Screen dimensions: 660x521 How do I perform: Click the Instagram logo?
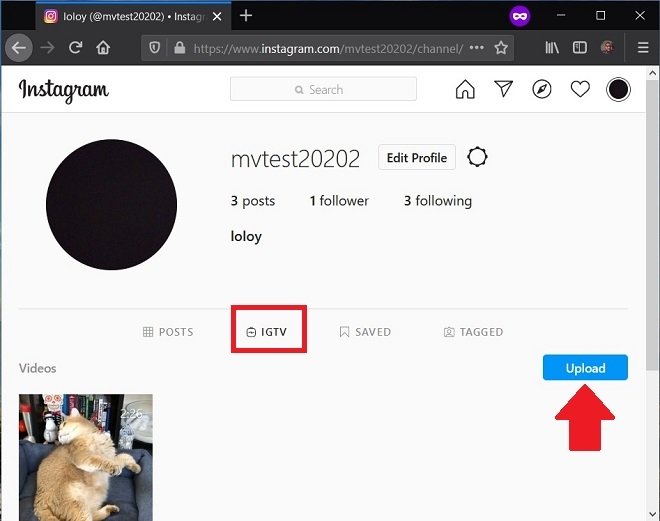64,90
